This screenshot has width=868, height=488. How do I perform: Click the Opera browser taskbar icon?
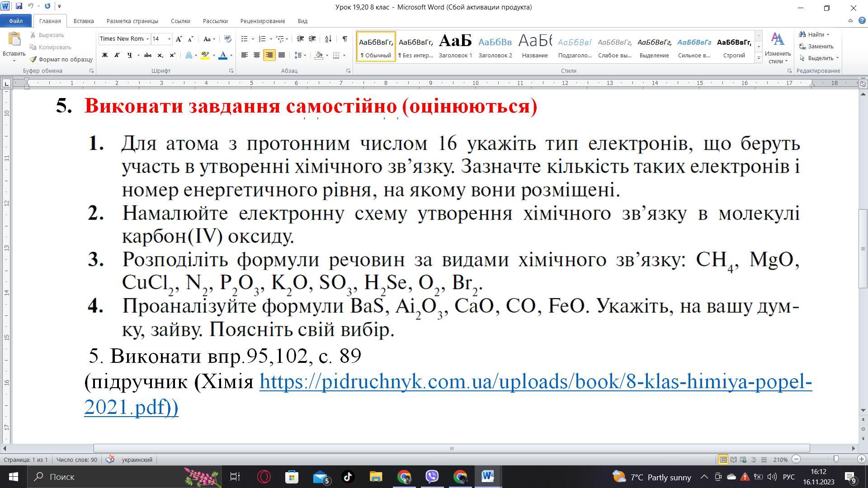click(264, 477)
